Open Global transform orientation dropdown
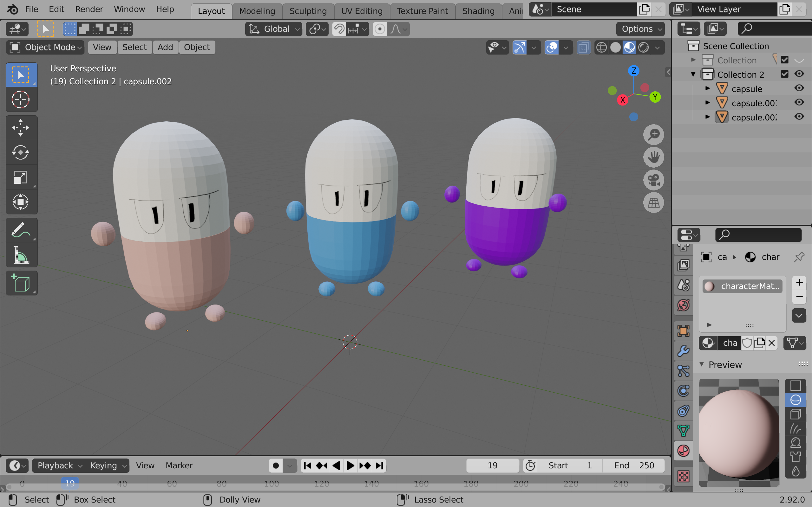The height and width of the screenshot is (507, 812). tap(273, 29)
